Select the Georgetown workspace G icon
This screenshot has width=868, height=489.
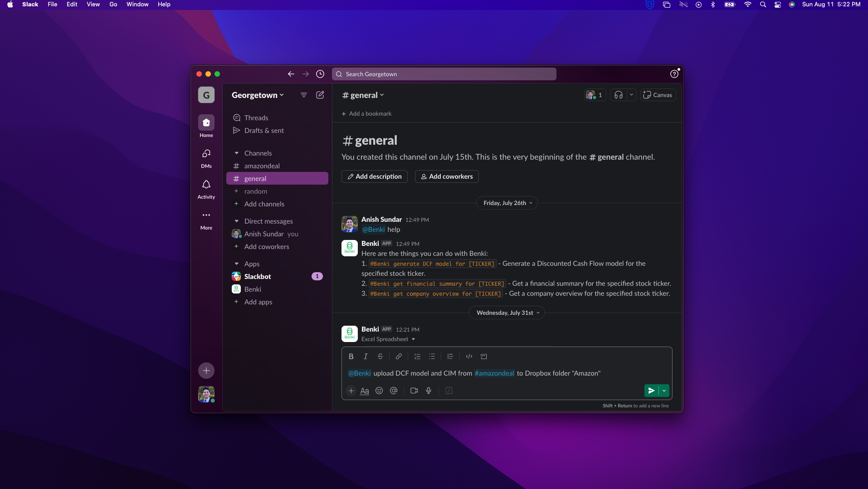(x=206, y=95)
